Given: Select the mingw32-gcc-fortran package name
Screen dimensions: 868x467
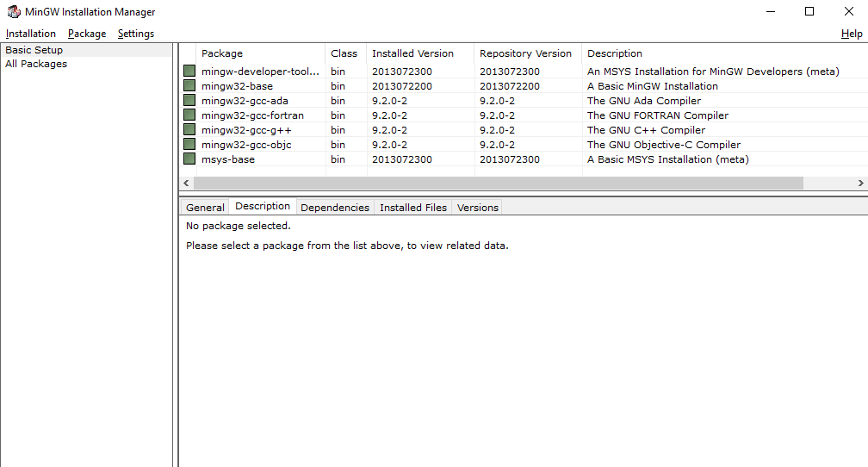Looking at the screenshot, I should click(252, 115).
